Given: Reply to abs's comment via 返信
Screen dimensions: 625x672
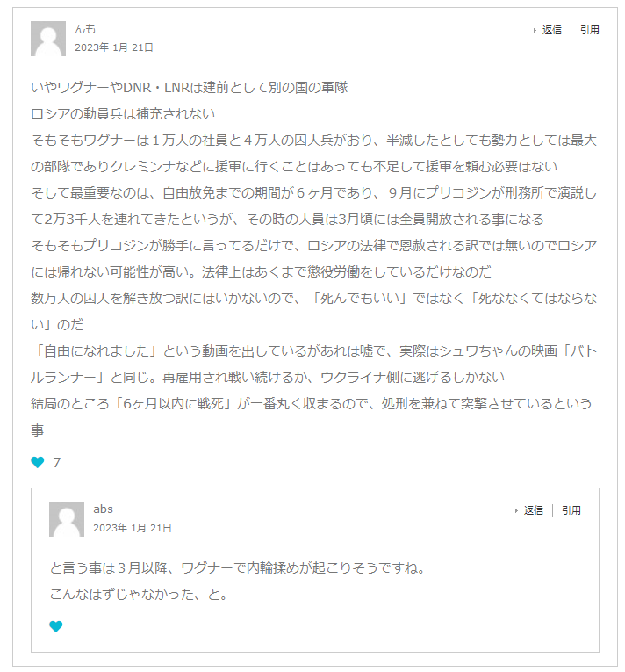Looking at the screenshot, I should pos(534,510).
